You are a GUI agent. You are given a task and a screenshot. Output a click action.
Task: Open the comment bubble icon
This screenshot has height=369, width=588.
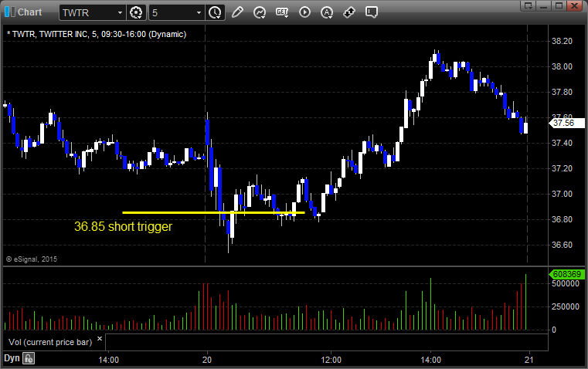(x=371, y=12)
